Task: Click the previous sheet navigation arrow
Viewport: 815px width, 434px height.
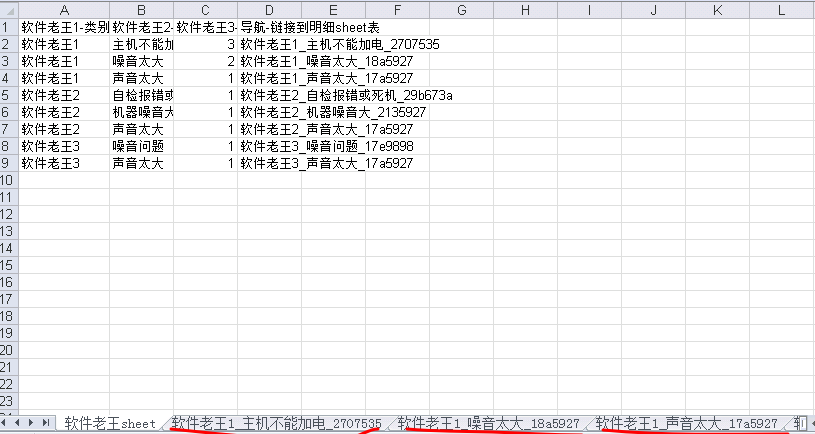Action: coord(18,423)
